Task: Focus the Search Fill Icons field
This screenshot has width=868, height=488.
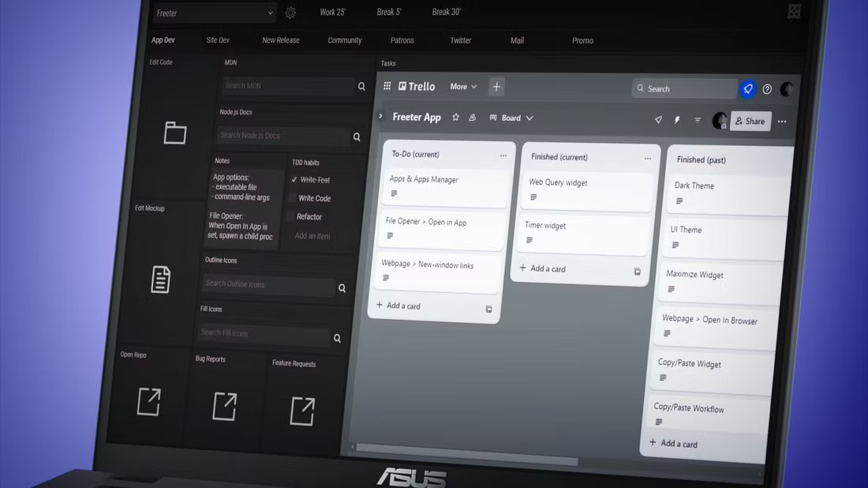Action: (x=264, y=333)
